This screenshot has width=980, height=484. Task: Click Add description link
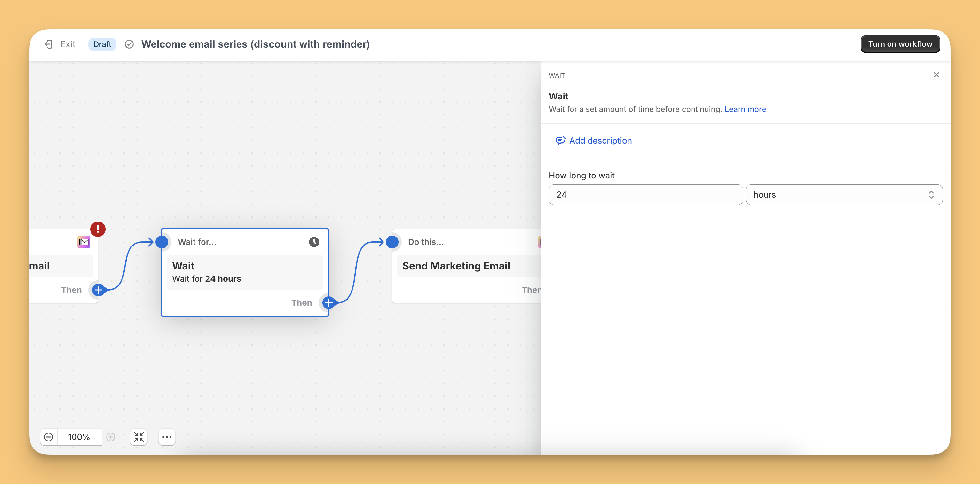click(600, 141)
